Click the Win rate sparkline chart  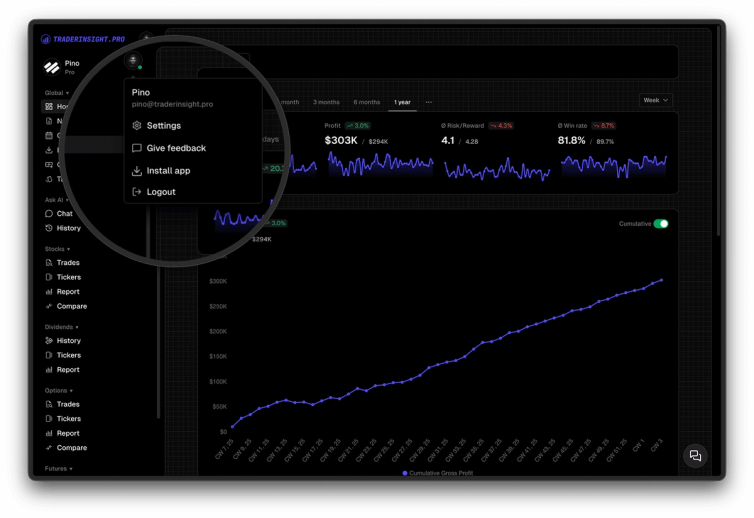pos(614,166)
